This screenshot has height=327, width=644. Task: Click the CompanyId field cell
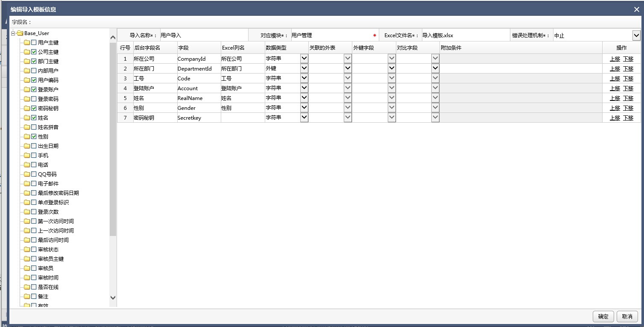(199, 59)
